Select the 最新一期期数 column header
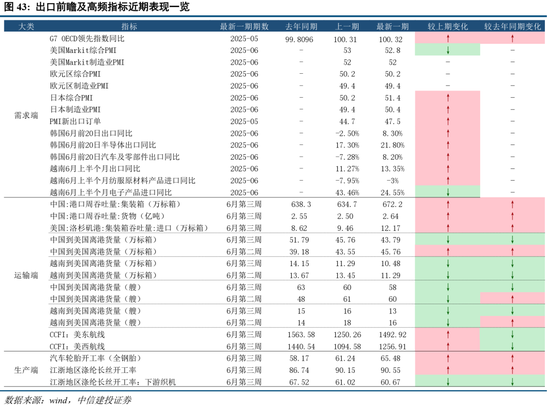Screen dimensions: 550x409 pos(244,26)
